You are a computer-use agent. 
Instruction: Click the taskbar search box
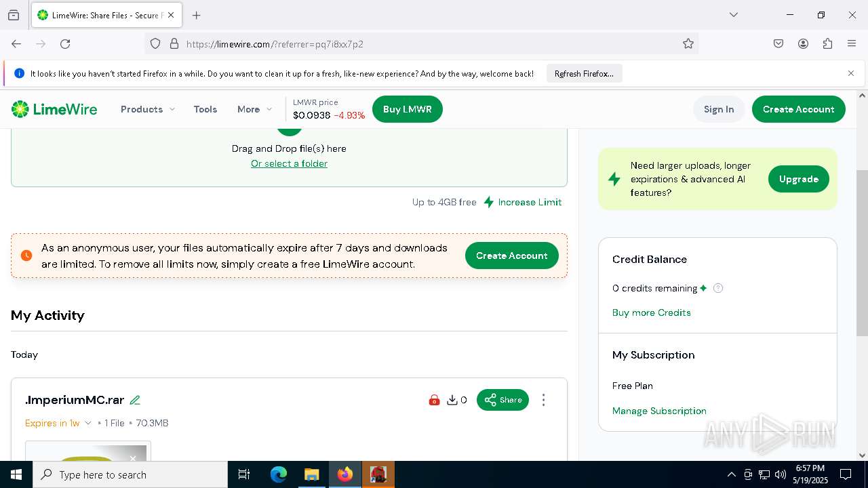click(130, 474)
